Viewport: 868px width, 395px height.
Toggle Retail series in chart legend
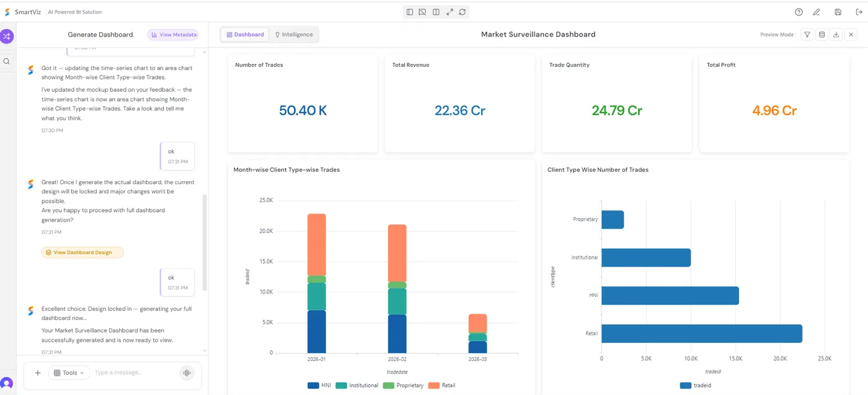(441, 385)
